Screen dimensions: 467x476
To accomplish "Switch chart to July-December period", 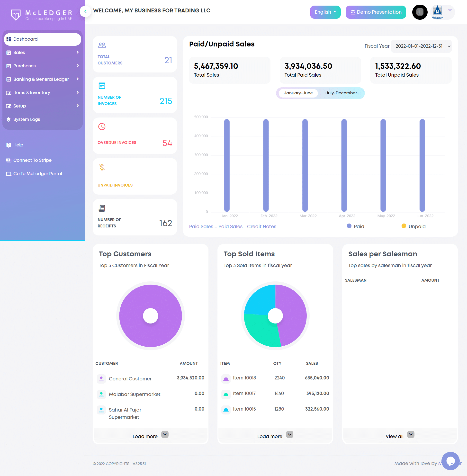I will 341,93.
